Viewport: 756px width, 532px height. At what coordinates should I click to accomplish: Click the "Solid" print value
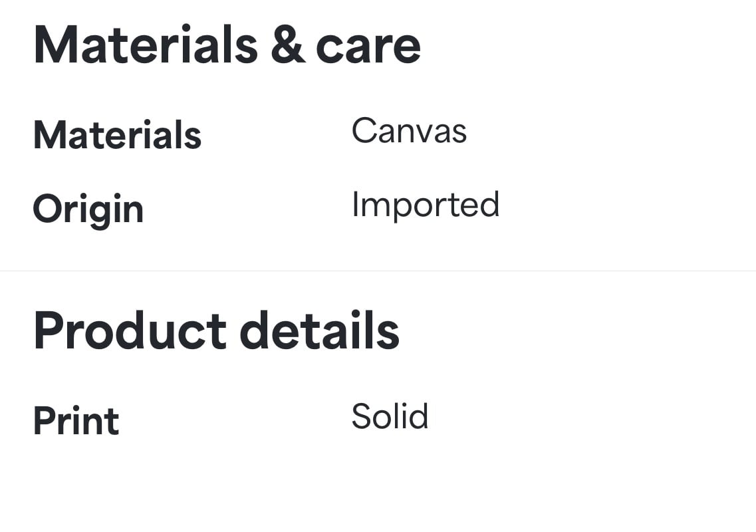390,416
